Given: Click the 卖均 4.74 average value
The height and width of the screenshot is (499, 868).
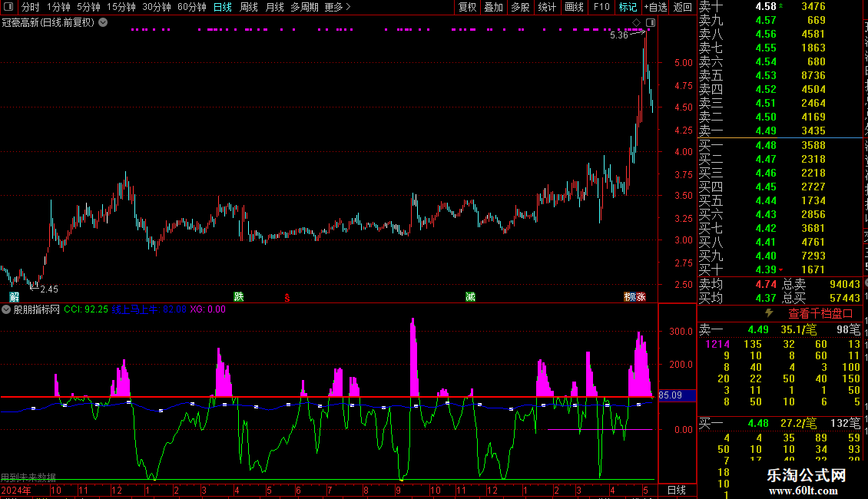Looking at the screenshot, I should (766, 284).
